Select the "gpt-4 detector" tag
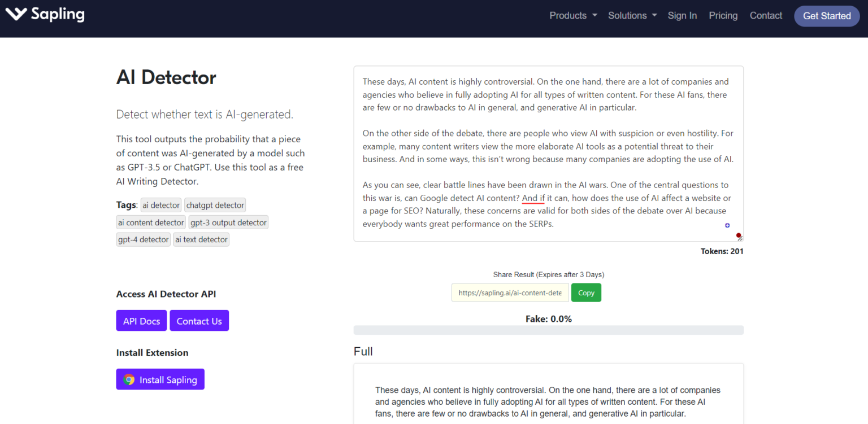868x424 pixels. pyautogui.click(x=143, y=239)
